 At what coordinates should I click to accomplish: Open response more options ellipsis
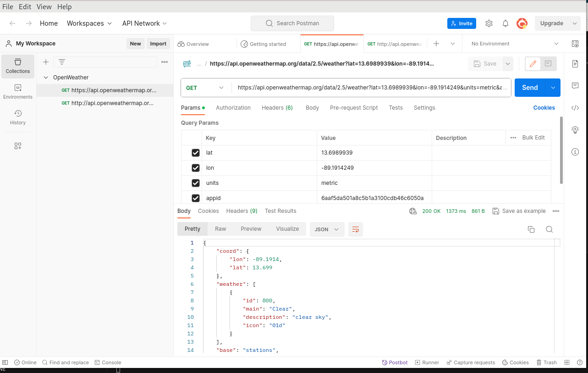[556, 211]
